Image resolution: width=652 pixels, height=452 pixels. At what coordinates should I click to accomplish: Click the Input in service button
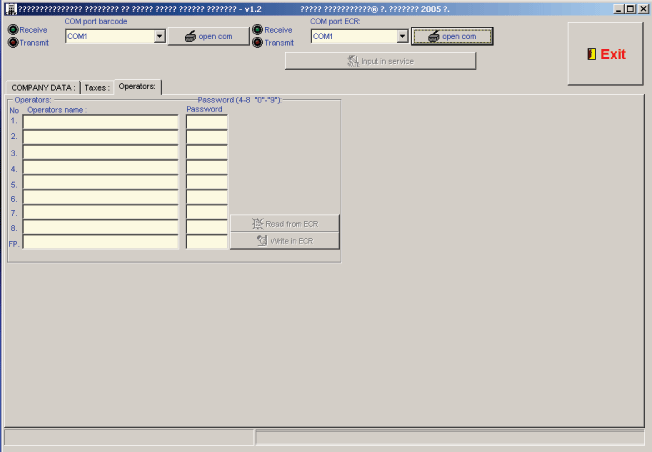tap(380, 61)
